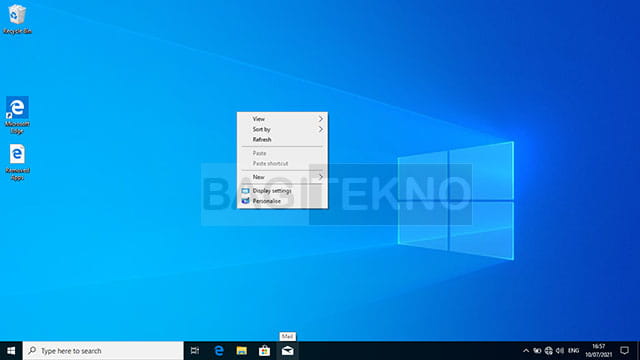Open the clock and date flyout
This screenshot has width=640, height=360.
tap(598, 351)
